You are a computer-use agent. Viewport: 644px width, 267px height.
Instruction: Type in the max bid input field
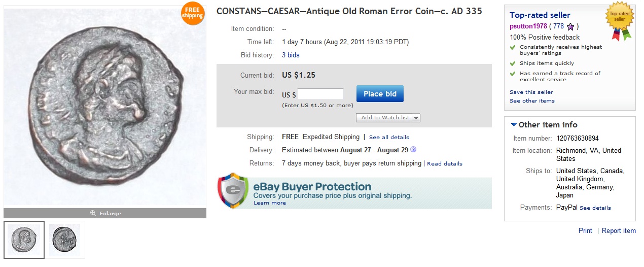pyautogui.click(x=320, y=94)
